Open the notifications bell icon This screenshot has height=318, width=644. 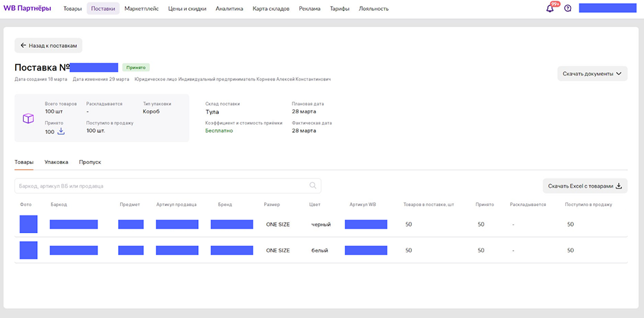pyautogui.click(x=550, y=8)
